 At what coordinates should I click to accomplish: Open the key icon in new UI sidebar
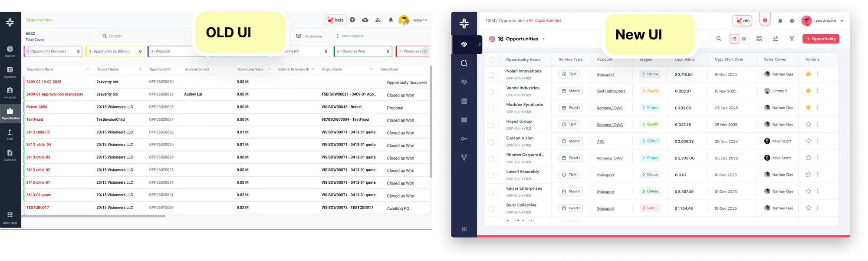(x=464, y=139)
